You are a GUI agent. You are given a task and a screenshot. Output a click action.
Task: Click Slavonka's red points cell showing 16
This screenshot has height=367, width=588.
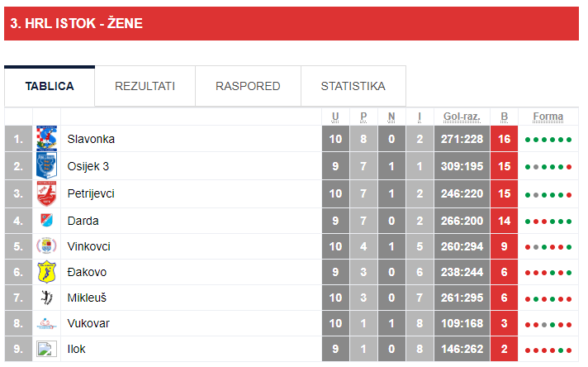(504, 139)
